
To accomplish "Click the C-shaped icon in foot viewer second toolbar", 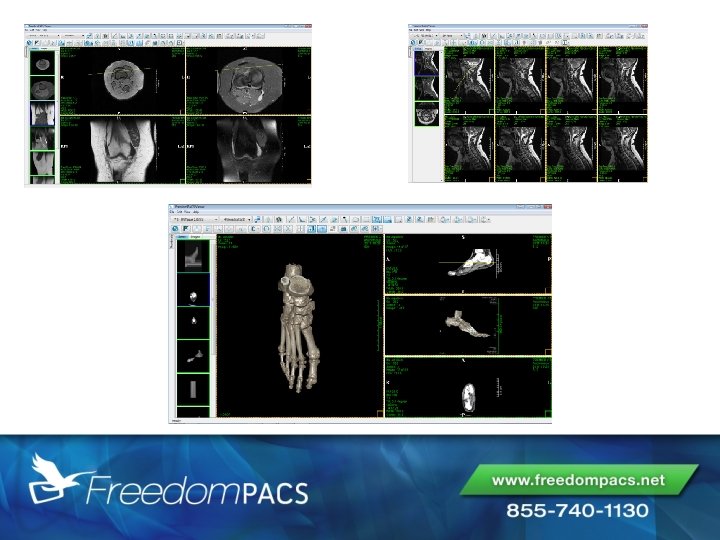I will [254, 228].
